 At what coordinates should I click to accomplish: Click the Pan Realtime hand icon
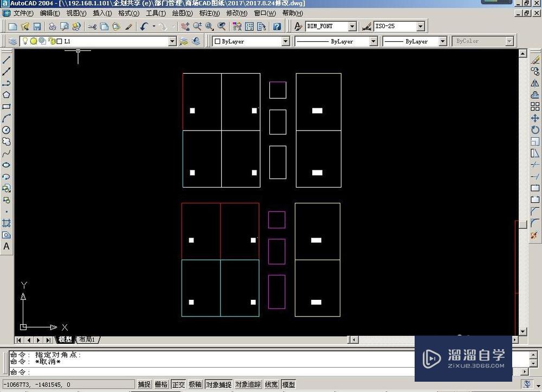point(185,27)
